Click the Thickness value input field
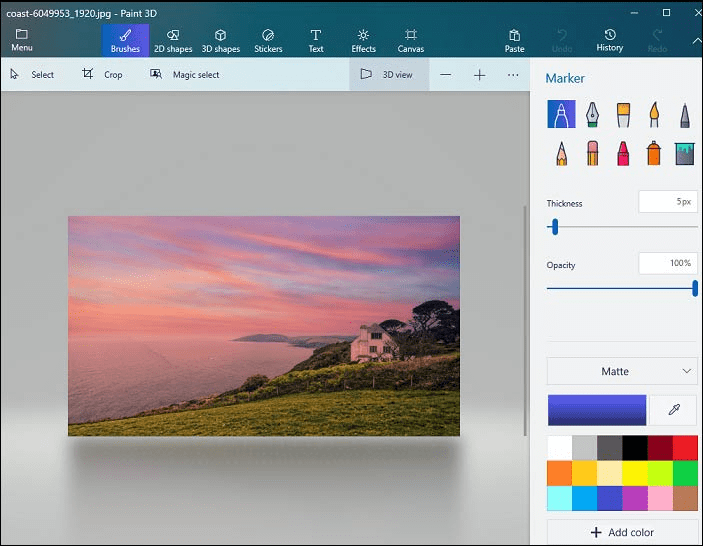This screenshot has width=703, height=546. pos(668,202)
